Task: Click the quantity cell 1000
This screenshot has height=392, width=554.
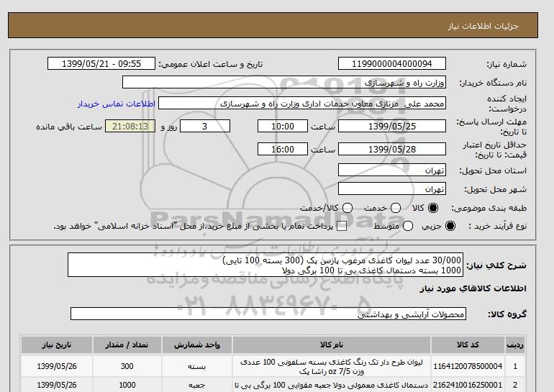Action: [x=127, y=385]
